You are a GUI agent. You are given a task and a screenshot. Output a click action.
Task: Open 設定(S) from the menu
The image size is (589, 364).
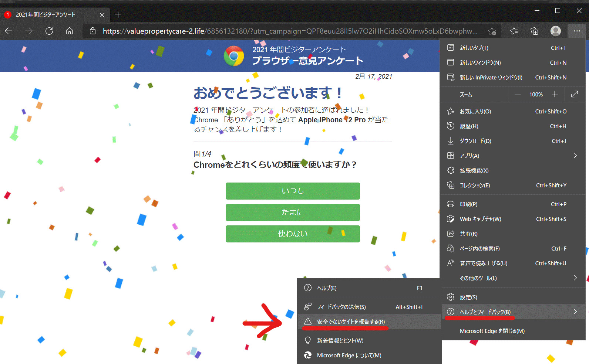coord(468,297)
